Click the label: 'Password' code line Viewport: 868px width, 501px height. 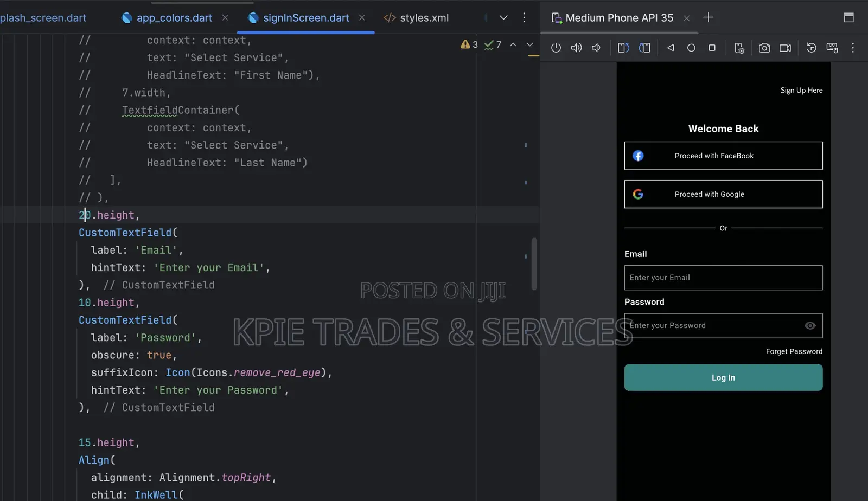[x=146, y=337]
